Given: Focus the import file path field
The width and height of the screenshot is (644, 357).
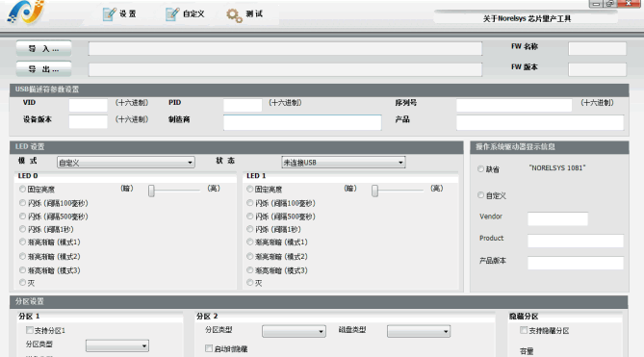Looking at the screenshot, I should (285, 48).
